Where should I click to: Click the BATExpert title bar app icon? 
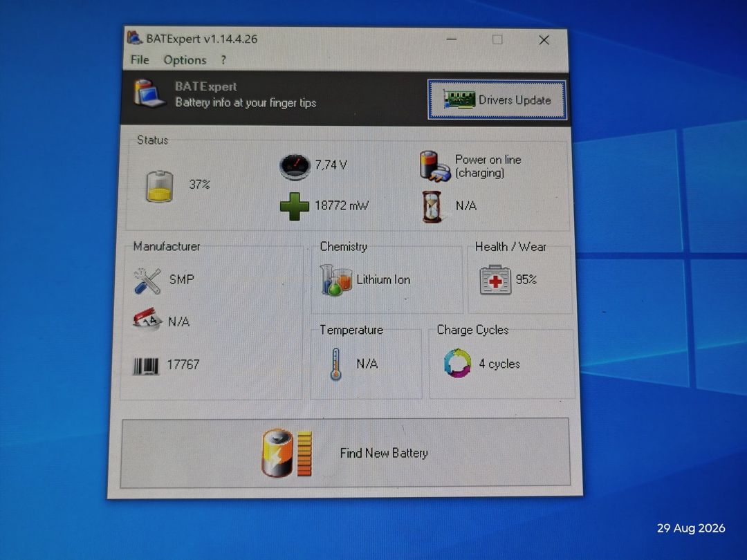tap(135, 38)
